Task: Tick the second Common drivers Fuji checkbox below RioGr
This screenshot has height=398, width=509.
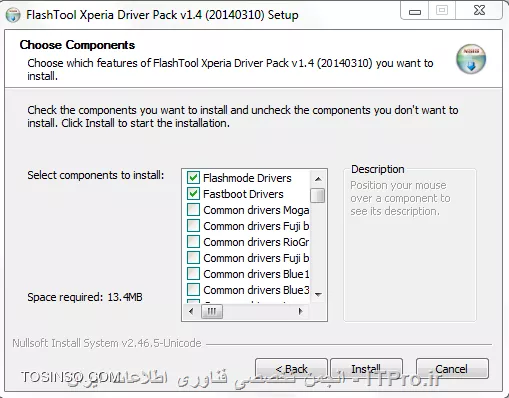Action: tap(193, 258)
